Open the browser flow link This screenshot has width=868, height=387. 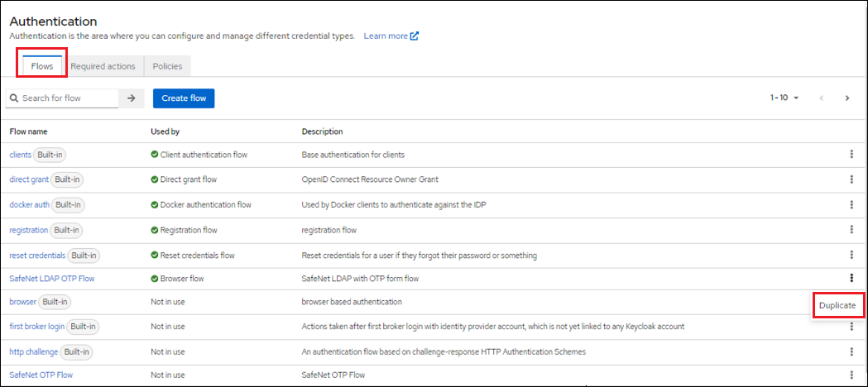click(22, 302)
